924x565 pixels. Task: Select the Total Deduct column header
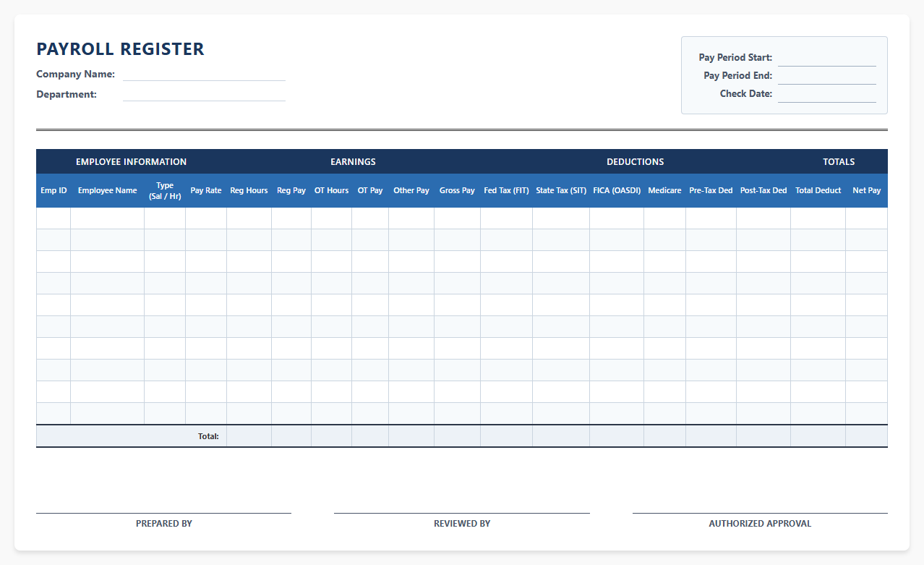point(818,191)
